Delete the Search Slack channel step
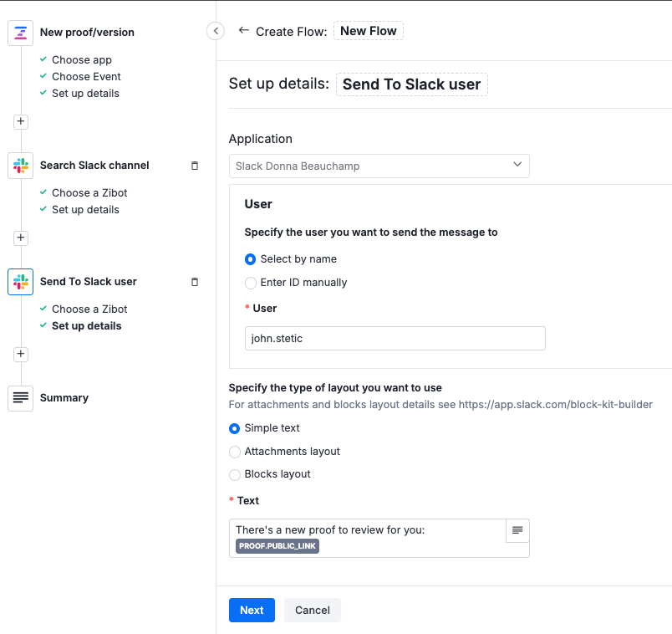 pos(195,166)
